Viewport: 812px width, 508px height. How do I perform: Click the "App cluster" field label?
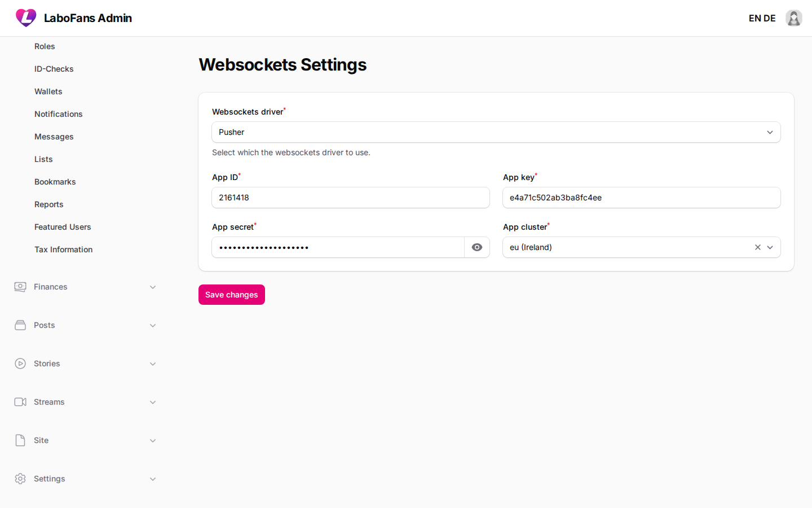point(526,227)
